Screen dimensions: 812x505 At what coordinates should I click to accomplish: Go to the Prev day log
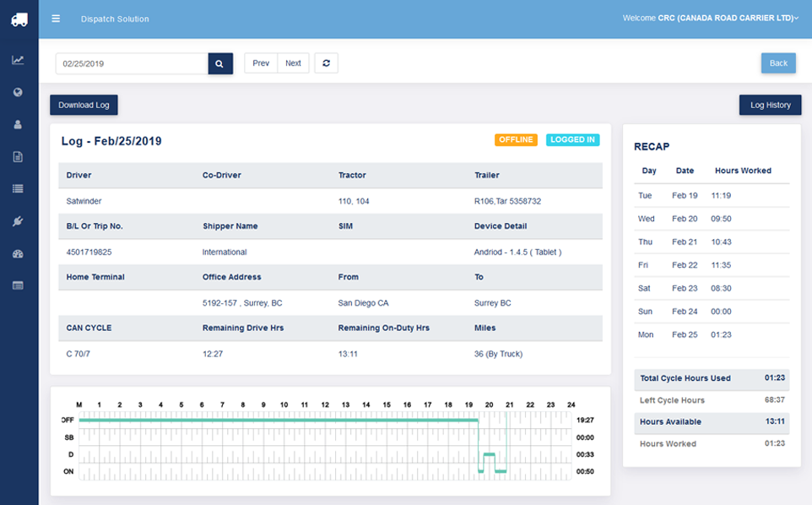click(x=261, y=63)
